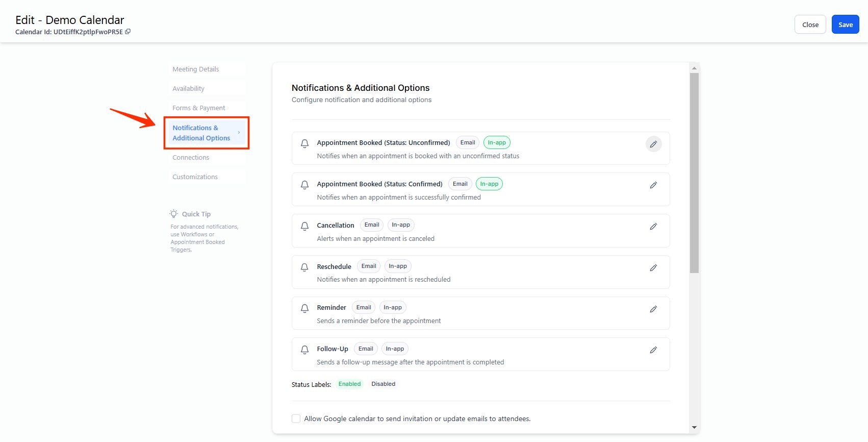Viewport: 868px width, 442px height.
Task: Edit Appointment Booked Confirmed notification pencil icon
Action: point(653,185)
